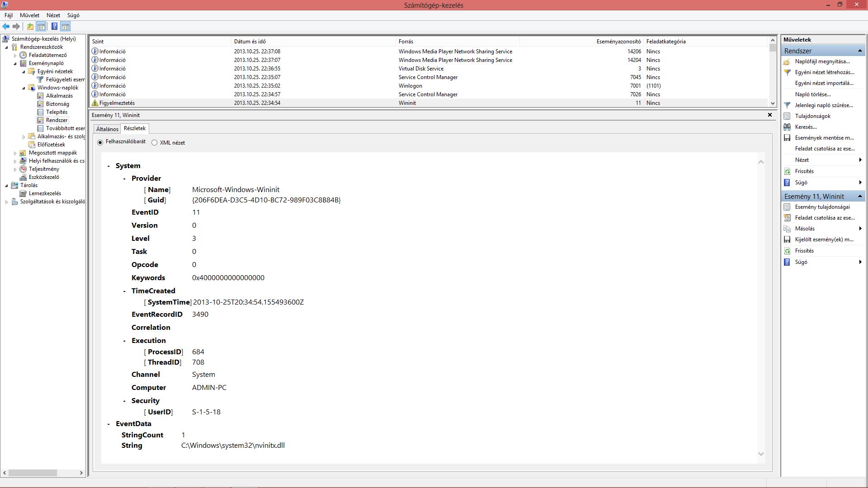This screenshot has width=868, height=488.
Task: Click the left tree horizontal scrollbar thumb
Action: (33, 473)
